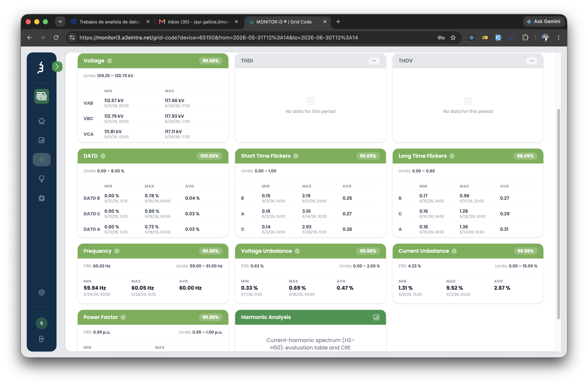Click the Voltage 99.98% compliance badge
The width and height of the screenshot is (588, 385).
coord(211,61)
